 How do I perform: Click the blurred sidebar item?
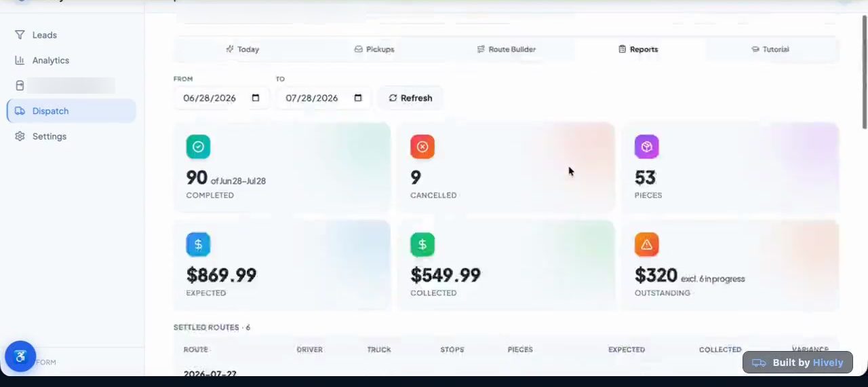click(x=71, y=86)
